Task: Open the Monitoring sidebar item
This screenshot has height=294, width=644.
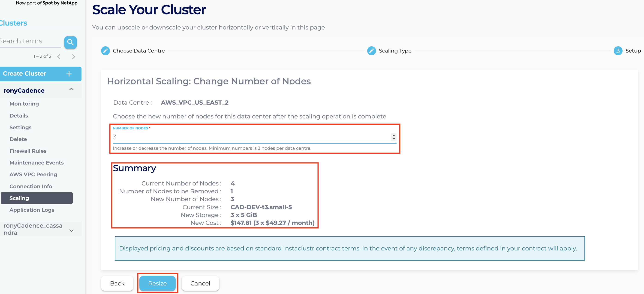Action: [24, 104]
